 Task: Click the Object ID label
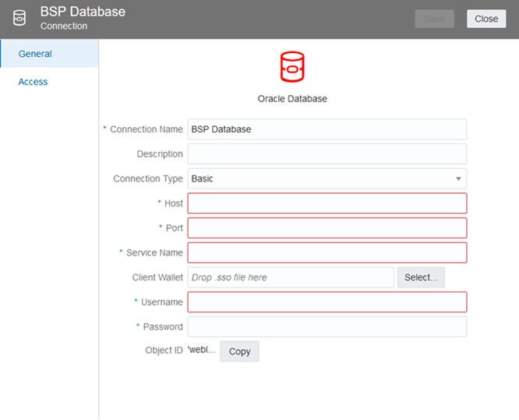(164, 350)
